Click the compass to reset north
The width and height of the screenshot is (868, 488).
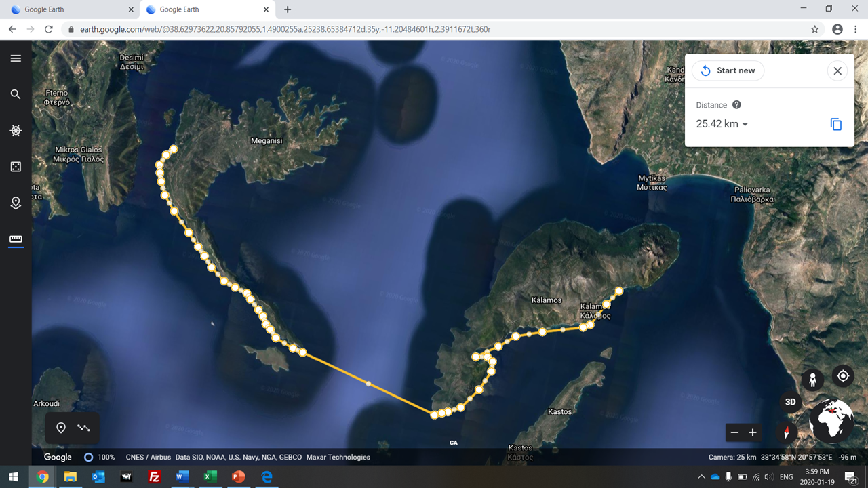(x=787, y=432)
